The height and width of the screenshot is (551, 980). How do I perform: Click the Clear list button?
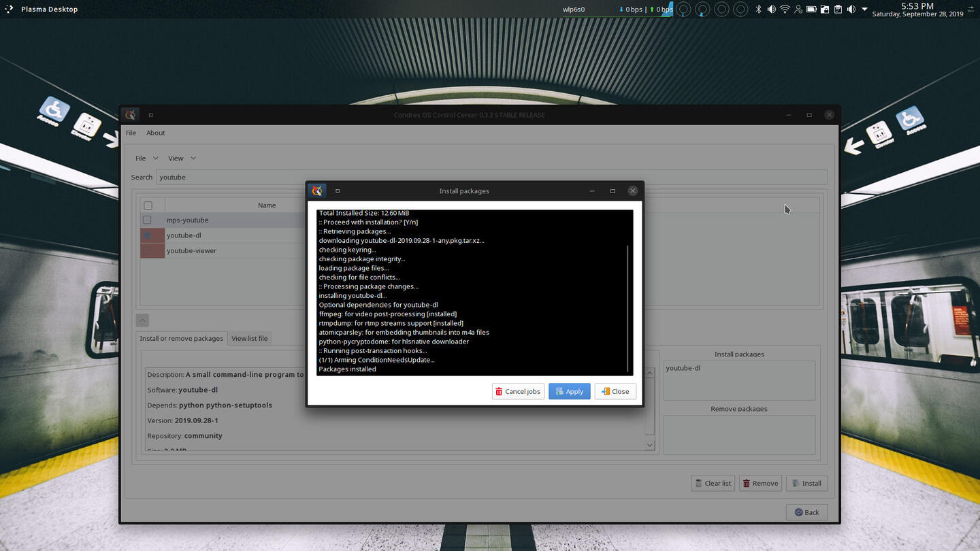[713, 483]
